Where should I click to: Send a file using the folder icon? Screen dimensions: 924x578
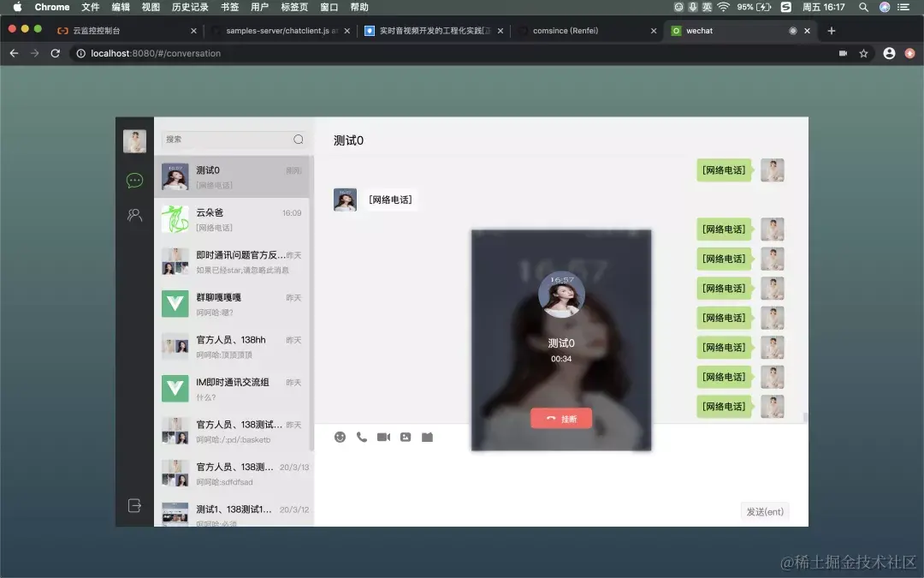coord(427,437)
